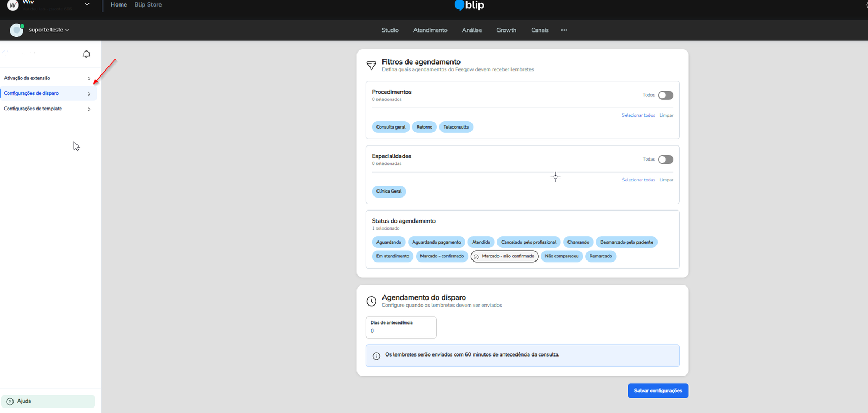Click the W account avatar icon
The height and width of the screenshot is (413, 868).
coord(12,5)
